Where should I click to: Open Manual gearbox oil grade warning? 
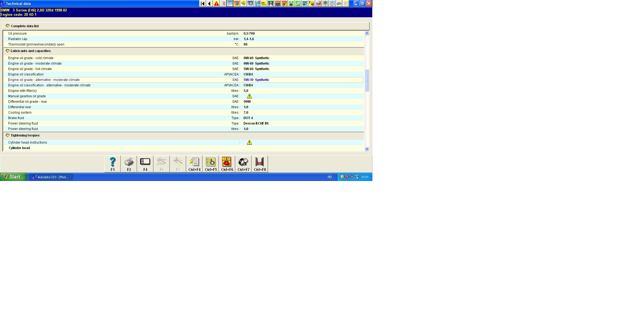(249, 96)
